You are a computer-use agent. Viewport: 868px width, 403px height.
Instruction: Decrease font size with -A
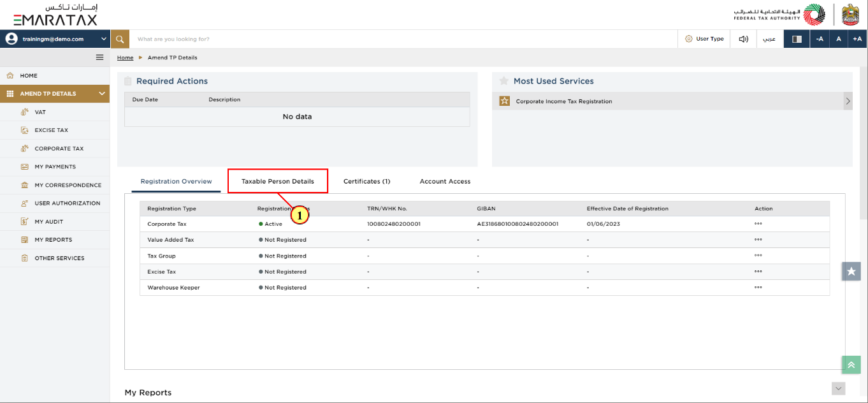point(820,39)
